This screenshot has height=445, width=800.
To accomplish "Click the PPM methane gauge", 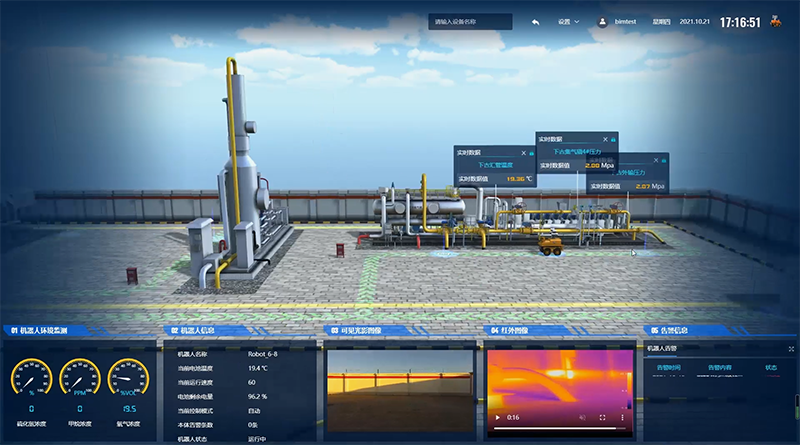I will tap(80, 377).
